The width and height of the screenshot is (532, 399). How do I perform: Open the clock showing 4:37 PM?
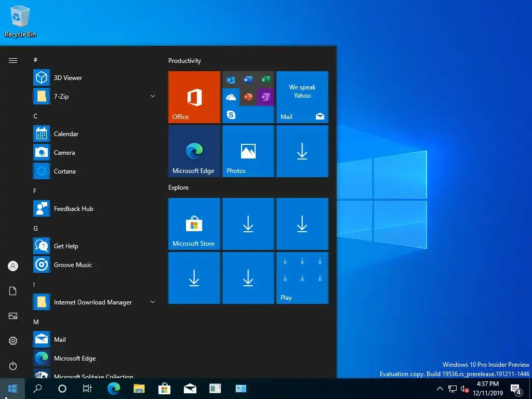tap(488, 389)
